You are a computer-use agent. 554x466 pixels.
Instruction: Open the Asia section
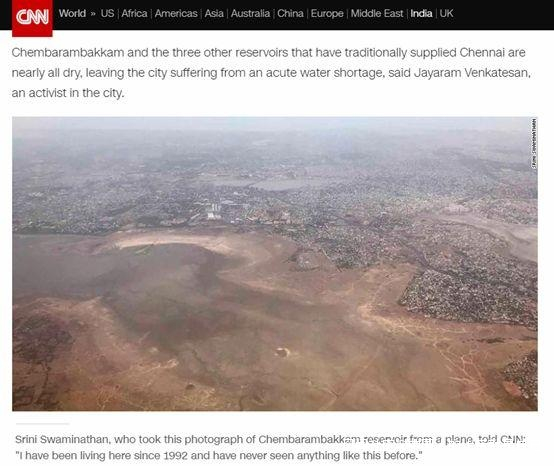(x=214, y=13)
